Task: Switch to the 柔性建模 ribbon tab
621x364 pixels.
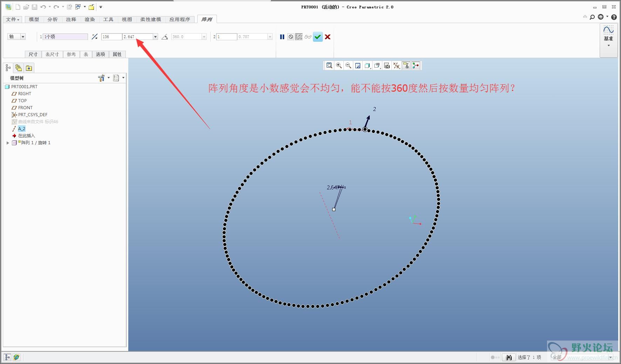Action: 151,20
